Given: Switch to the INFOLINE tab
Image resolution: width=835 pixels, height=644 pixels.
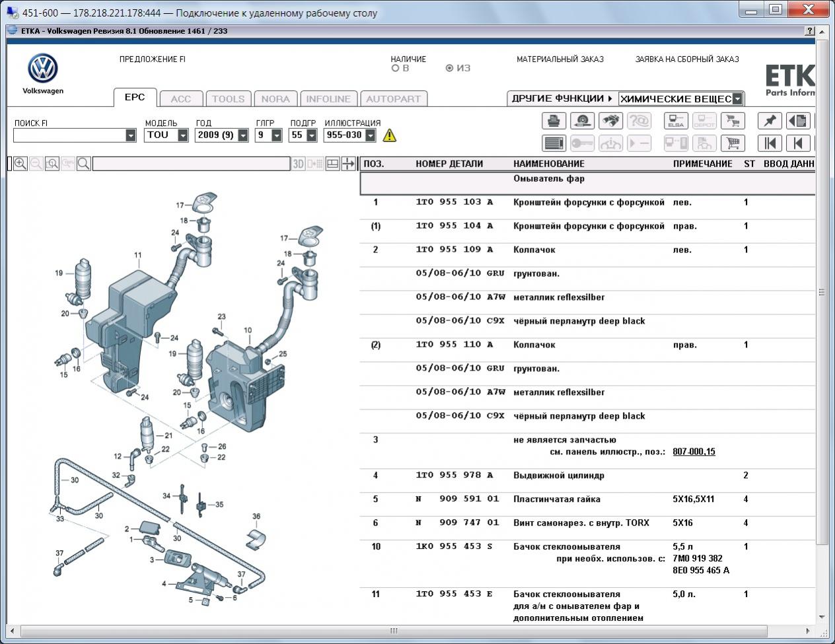Looking at the screenshot, I should coord(328,98).
